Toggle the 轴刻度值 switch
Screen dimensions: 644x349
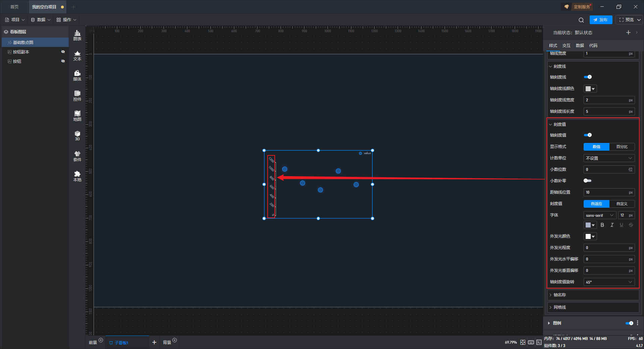click(588, 135)
